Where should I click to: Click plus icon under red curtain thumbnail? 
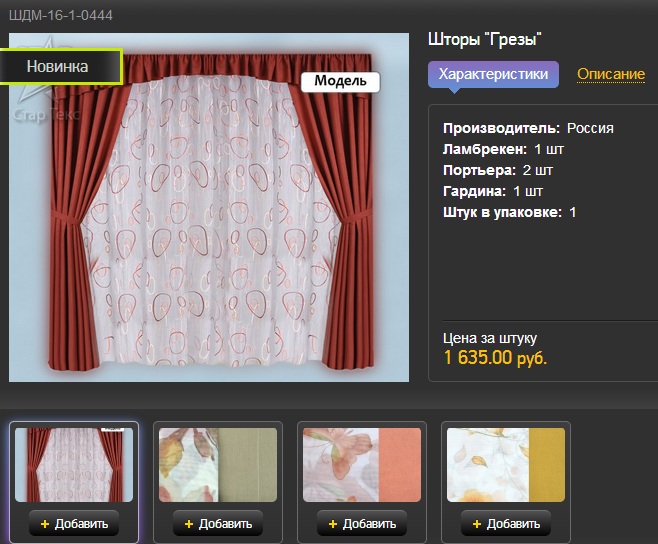(x=45, y=524)
